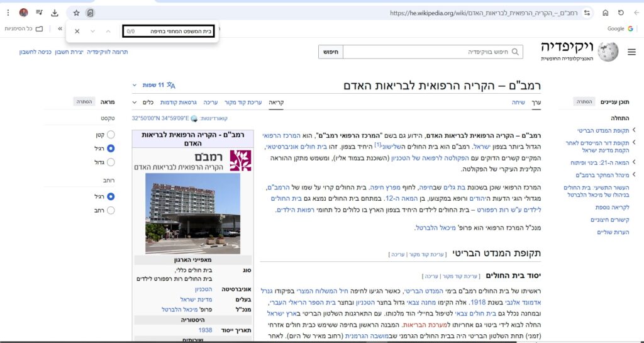Image resolution: width=644 pixels, height=343 pixels.
Task: Select the קריאה tab
Action: tap(276, 103)
